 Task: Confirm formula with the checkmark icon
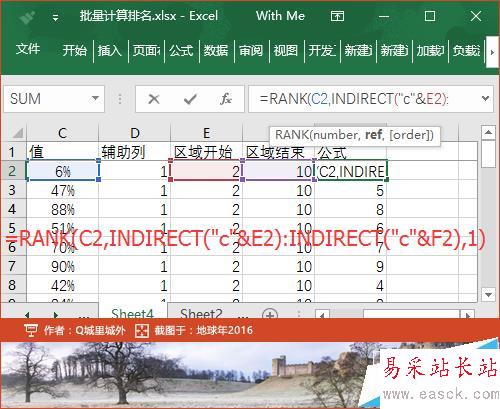pyautogui.click(x=190, y=99)
